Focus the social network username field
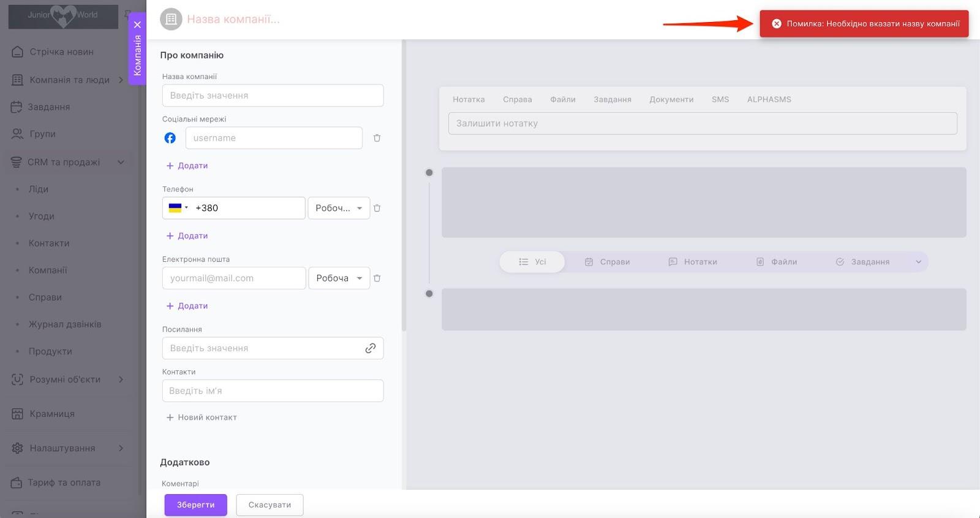Screen dimensions: 980x518 274,138
